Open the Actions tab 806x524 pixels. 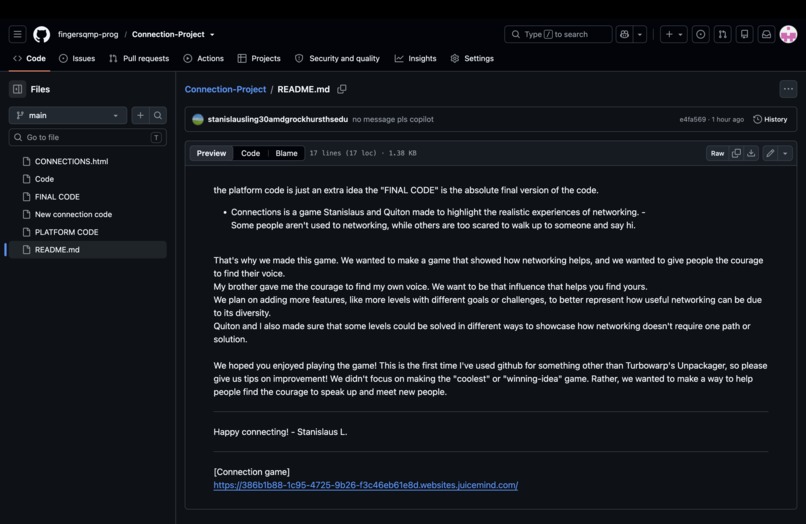(x=204, y=59)
